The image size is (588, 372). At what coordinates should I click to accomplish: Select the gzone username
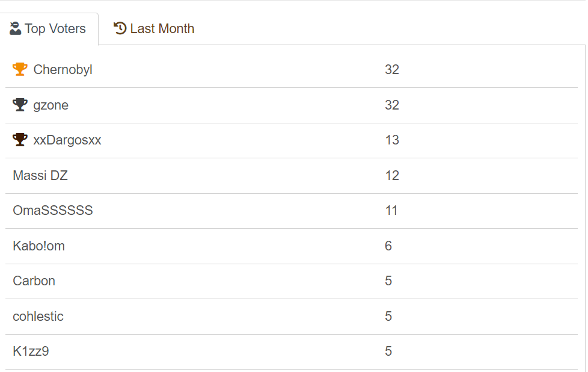coord(51,105)
